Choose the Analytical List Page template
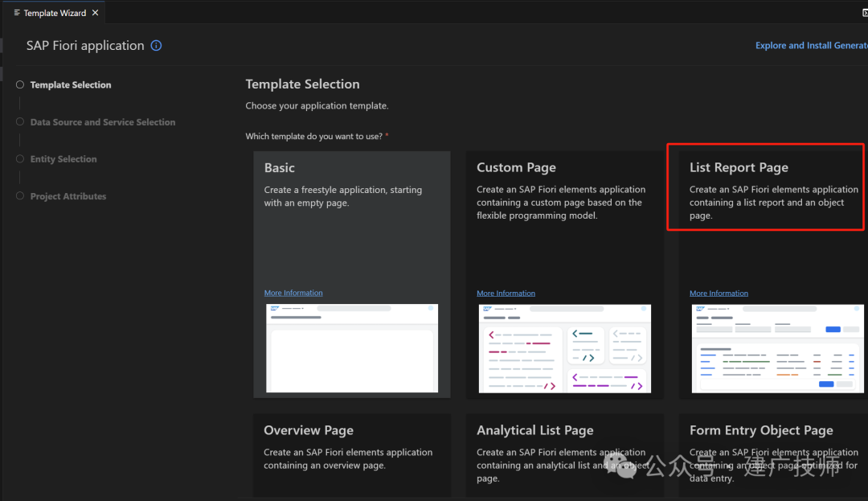868x501 pixels. click(565, 455)
